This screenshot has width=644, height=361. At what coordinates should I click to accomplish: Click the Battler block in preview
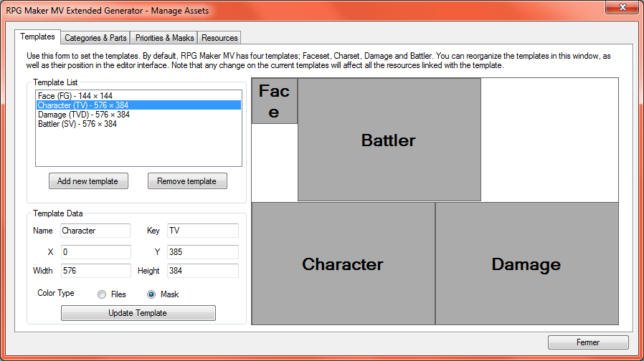389,140
